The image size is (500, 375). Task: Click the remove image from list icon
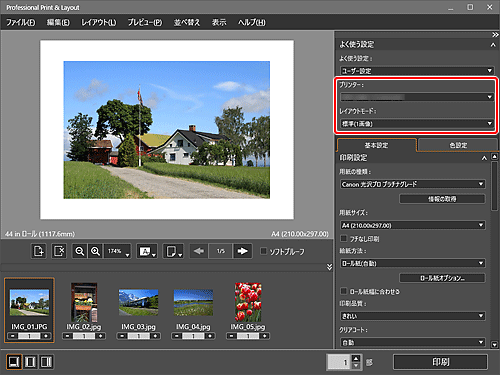point(59,251)
